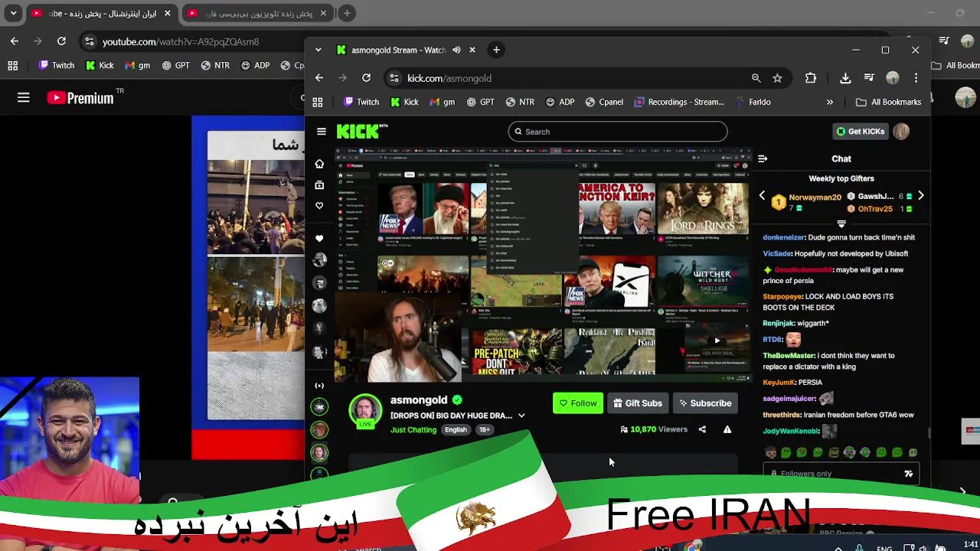The image size is (980, 551).
Task: Open chat identity icon beside Followers only
Action: pos(909,474)
